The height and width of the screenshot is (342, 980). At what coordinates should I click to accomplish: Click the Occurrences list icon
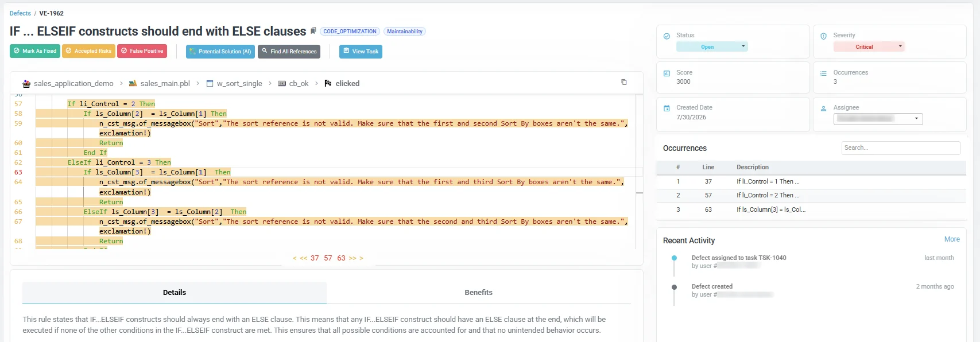[823, 73]
